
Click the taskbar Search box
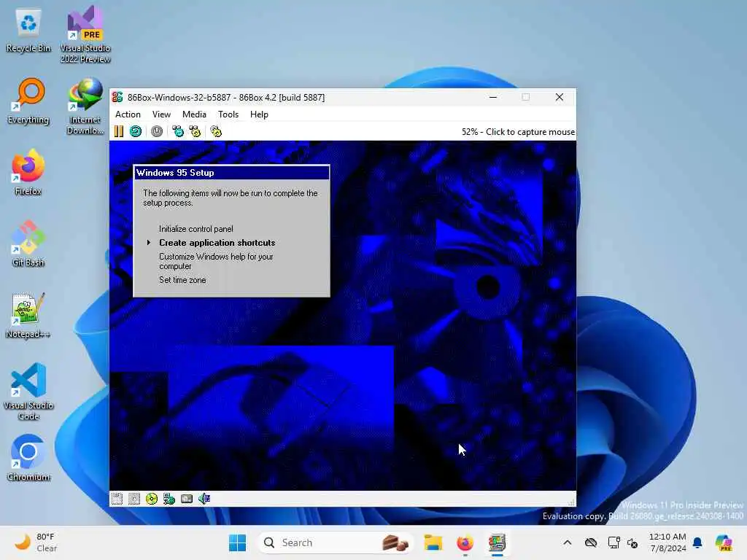(336, 542)
